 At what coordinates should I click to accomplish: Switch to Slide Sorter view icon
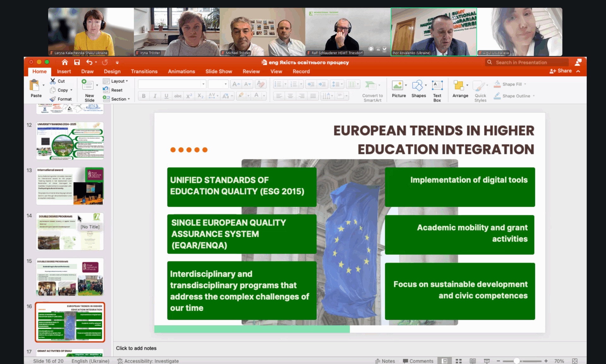(x=458, y=361)
